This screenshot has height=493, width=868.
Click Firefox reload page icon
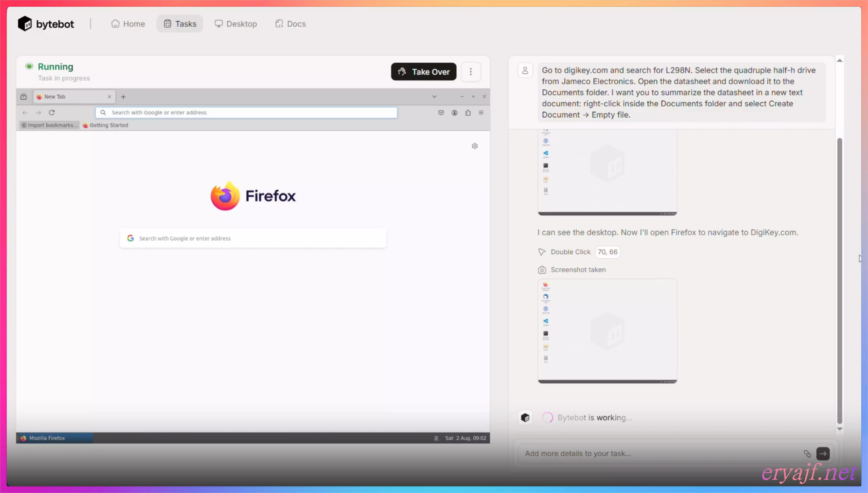coord(52,112)
